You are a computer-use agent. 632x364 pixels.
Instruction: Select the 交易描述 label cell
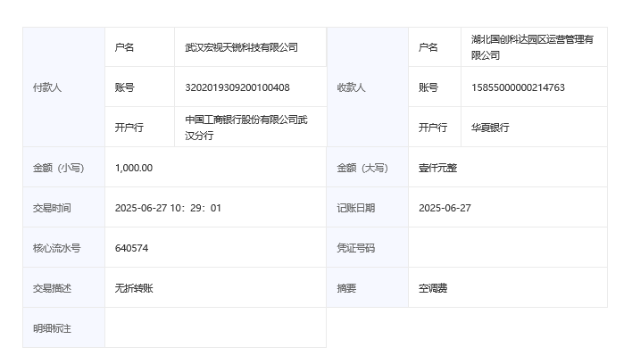(x=52, y=288)
